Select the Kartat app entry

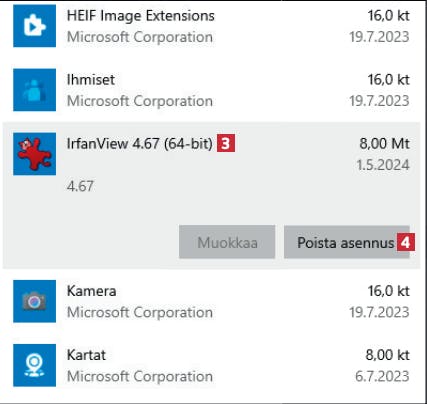211,365
